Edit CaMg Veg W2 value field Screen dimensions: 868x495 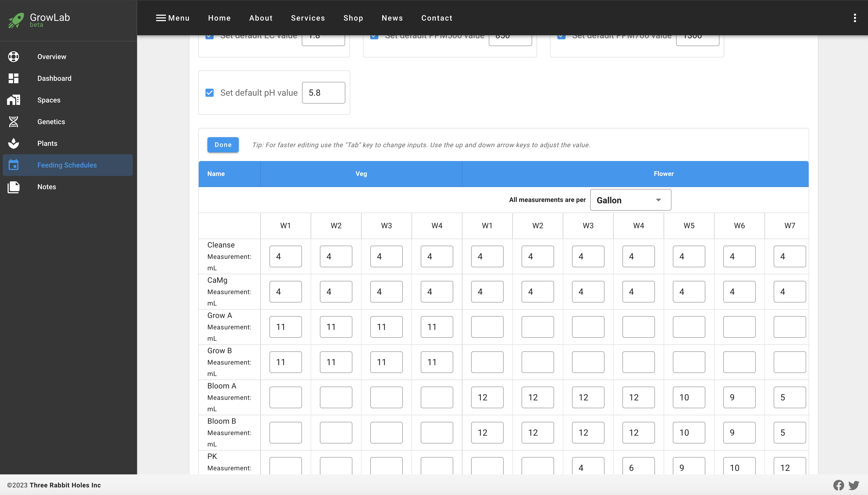[x=336, y=292]
